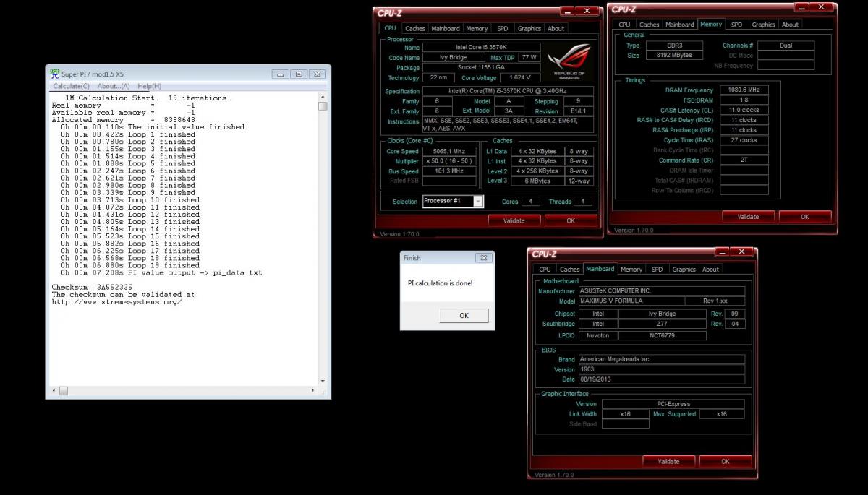Click the '1M Calculation Start' line
The image size is (868, 495).
148,98
